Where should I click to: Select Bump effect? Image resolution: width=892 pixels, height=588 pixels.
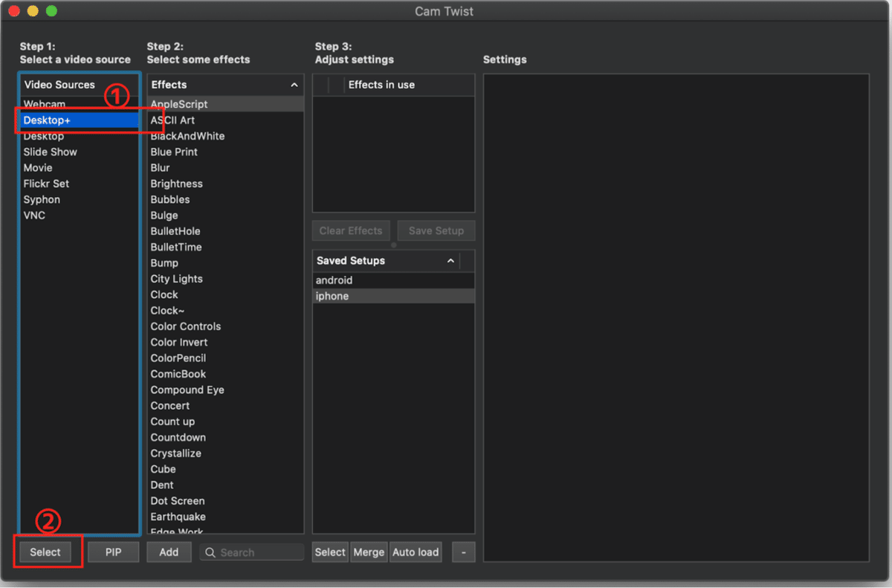225,262
